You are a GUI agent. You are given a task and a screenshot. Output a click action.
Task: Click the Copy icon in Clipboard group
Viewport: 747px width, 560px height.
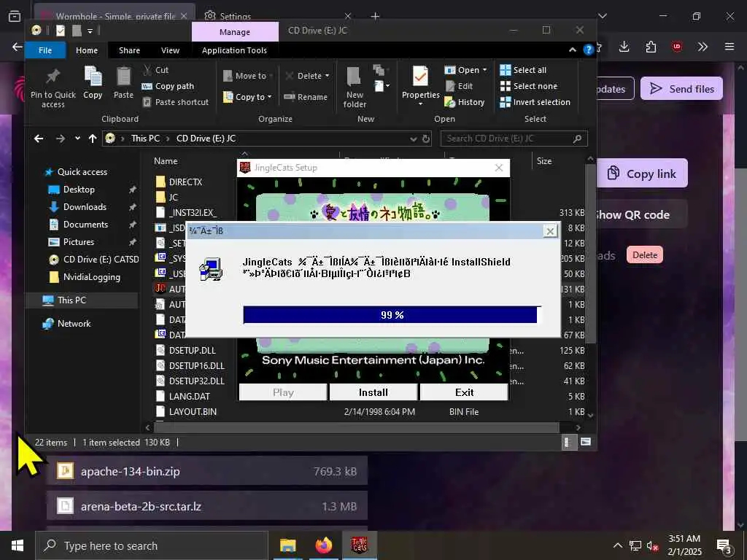[93, 76]
